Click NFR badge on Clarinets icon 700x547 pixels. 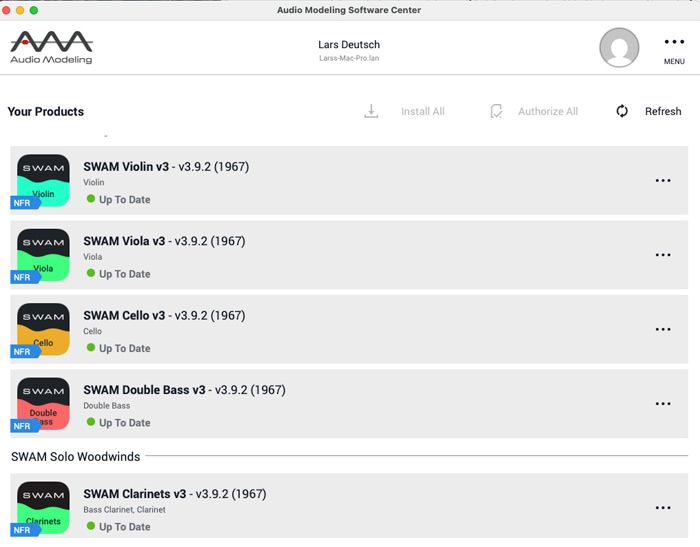[x=25, y=530]
